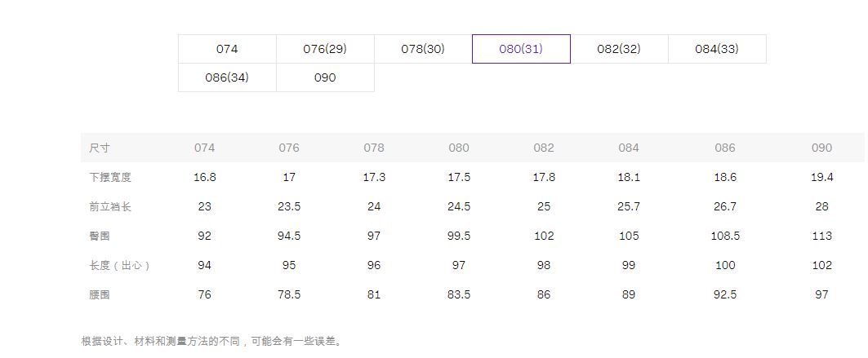The height and width of the screenshot is (358, 868).
Task: Select the 前立裆长 row label
Action: point(110,206)
